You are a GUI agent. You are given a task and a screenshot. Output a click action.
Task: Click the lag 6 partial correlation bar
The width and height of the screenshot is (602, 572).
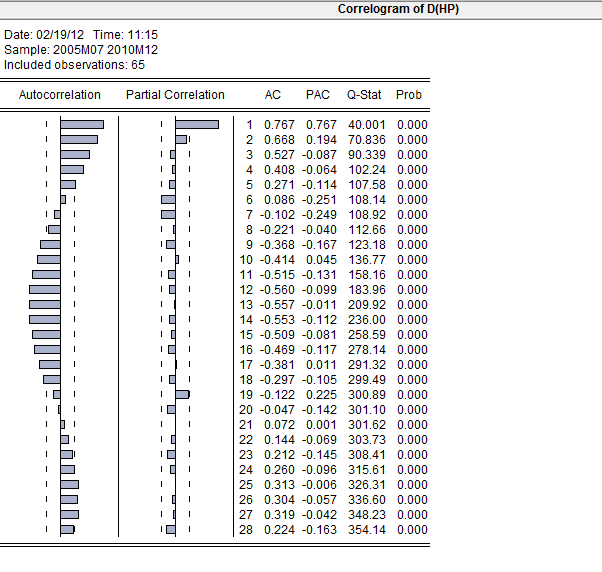pos(168,199)
